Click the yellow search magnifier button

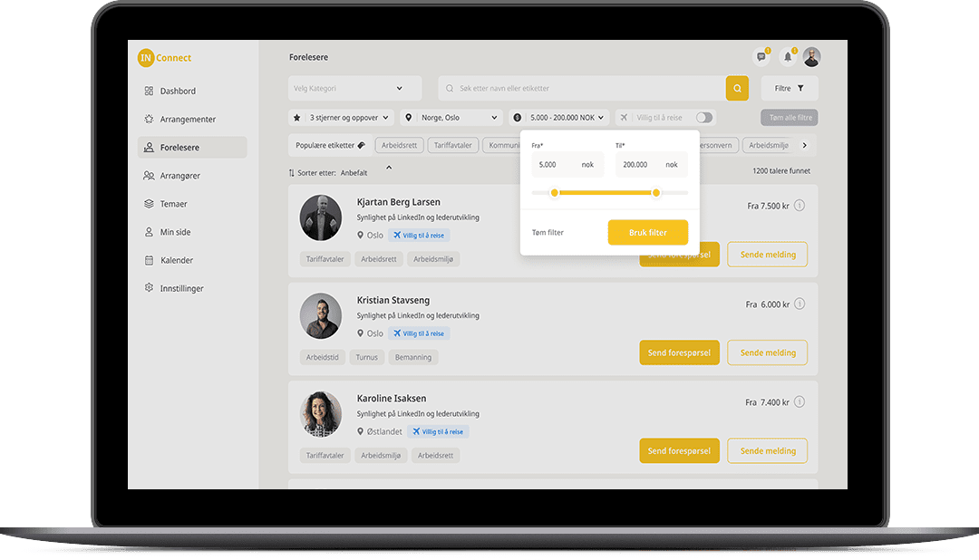tap(737, 88)
